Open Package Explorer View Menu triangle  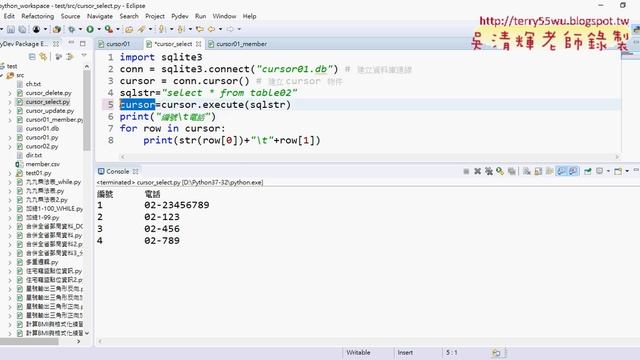point(84,56)
